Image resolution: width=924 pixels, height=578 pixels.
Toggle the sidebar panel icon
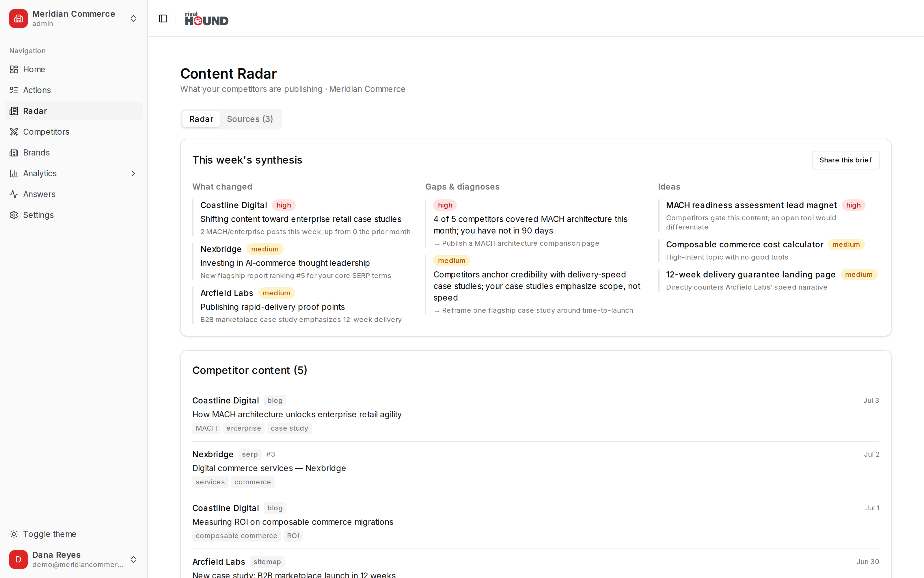pyautogui.click(x=163, y=18)
